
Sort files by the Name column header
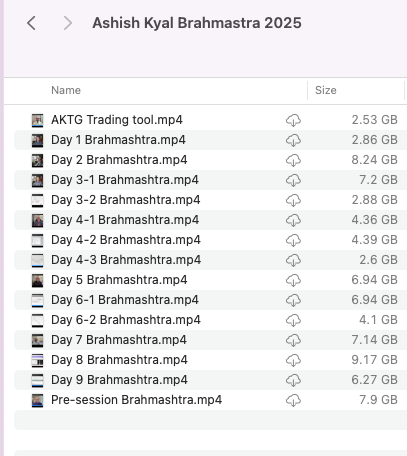pyautogui.click(x=66, y=90)
